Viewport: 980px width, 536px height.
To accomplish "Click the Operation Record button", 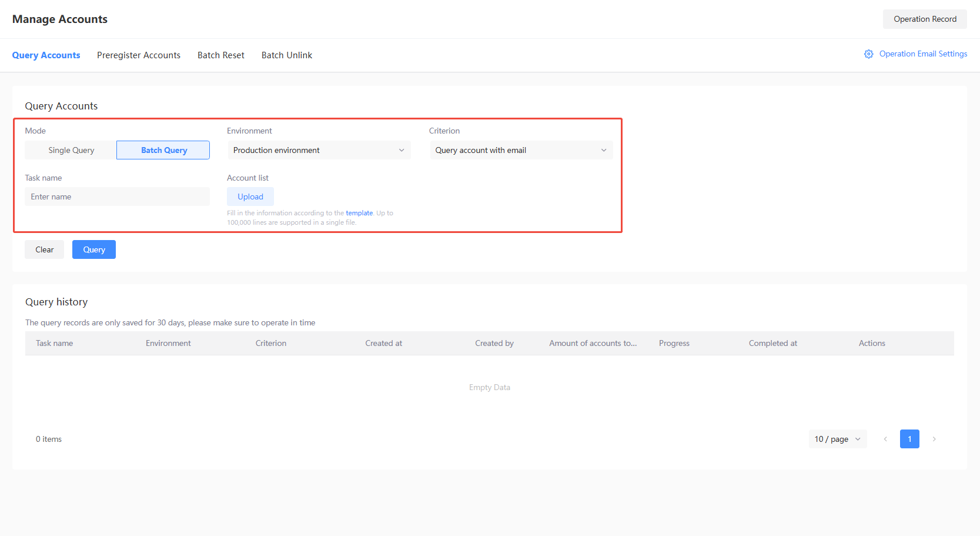I will click(924, 19).
